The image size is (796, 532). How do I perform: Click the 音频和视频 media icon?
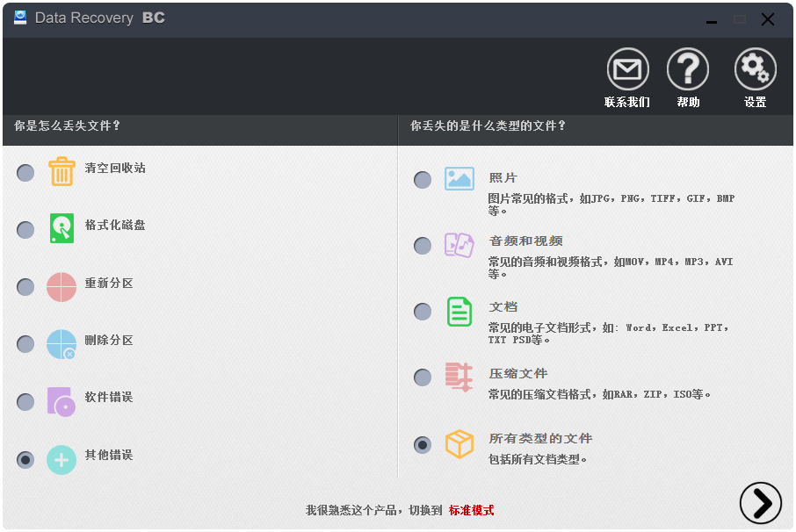tap(459, 245)
